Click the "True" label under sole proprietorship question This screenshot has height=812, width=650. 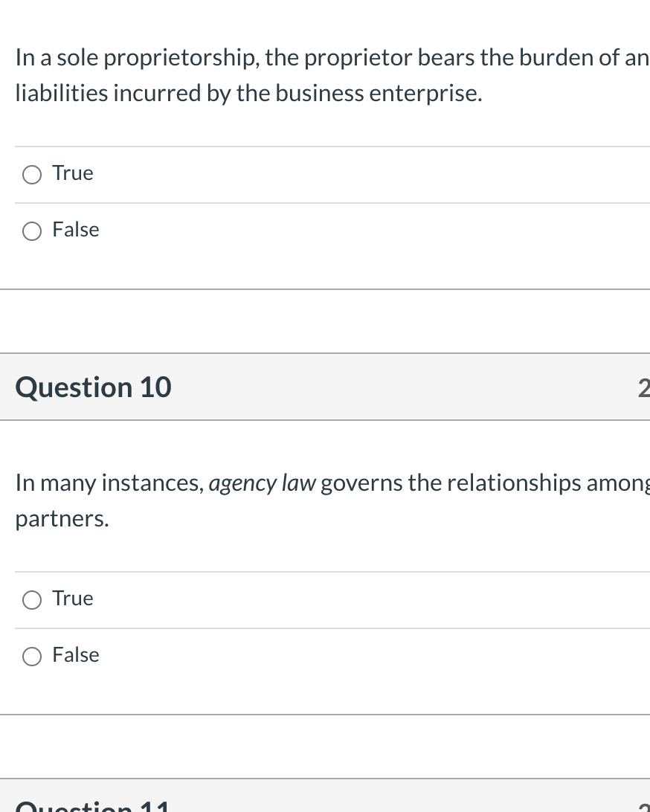click(73, 173)
